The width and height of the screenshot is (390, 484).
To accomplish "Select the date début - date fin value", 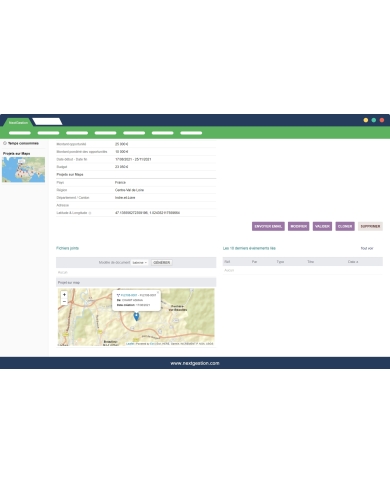I will (x=133, y=159).
